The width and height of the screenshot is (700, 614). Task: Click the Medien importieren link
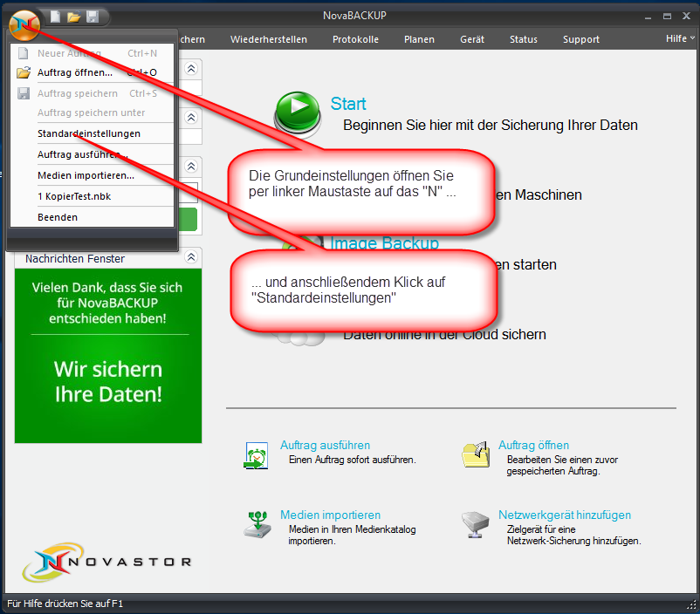pos(330,515)
